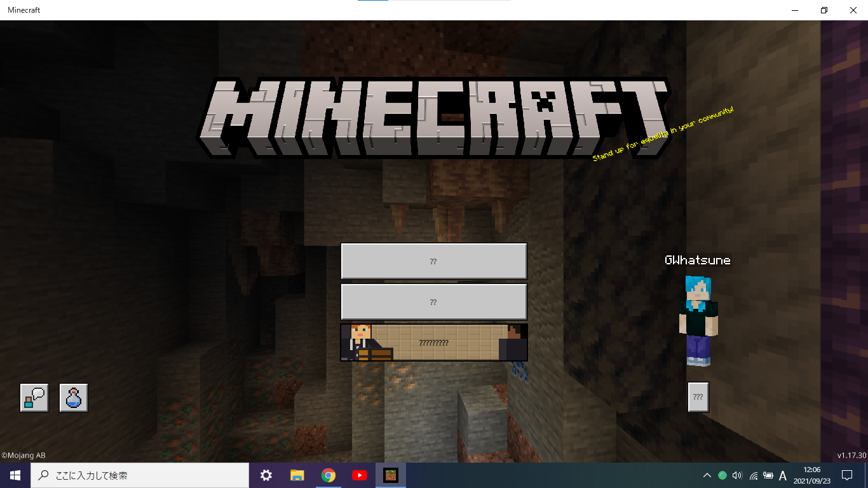The image size is (868, 488).
Task: Show hidden system tray icons
Action: point(707,475)
